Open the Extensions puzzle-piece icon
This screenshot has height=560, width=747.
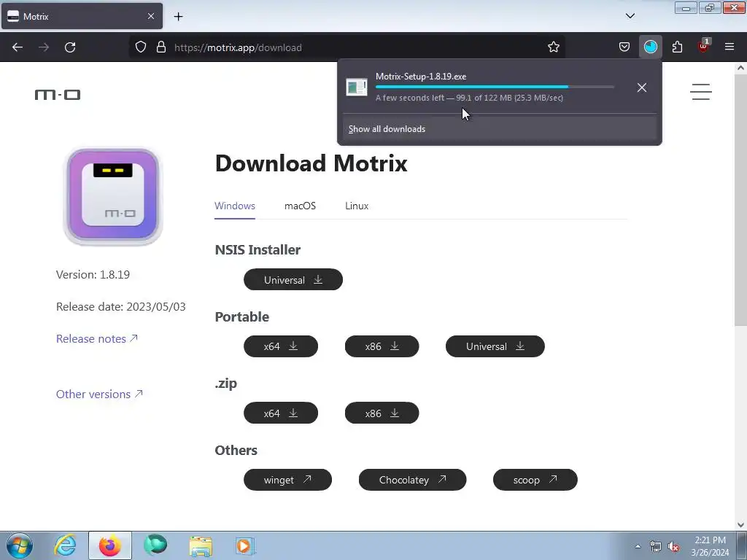coord(677,47)
